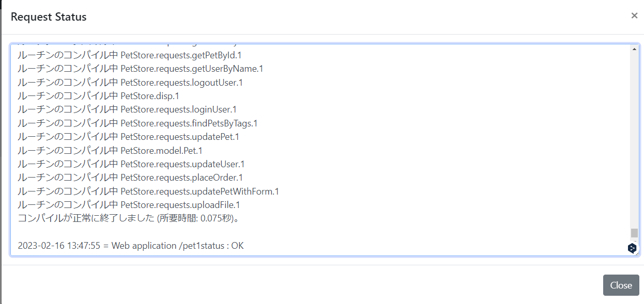Image resolution: width=644 pixels, height=304 pixels.
Task: Click the /pet1status : OK status line
Action: tap(131, 246)
